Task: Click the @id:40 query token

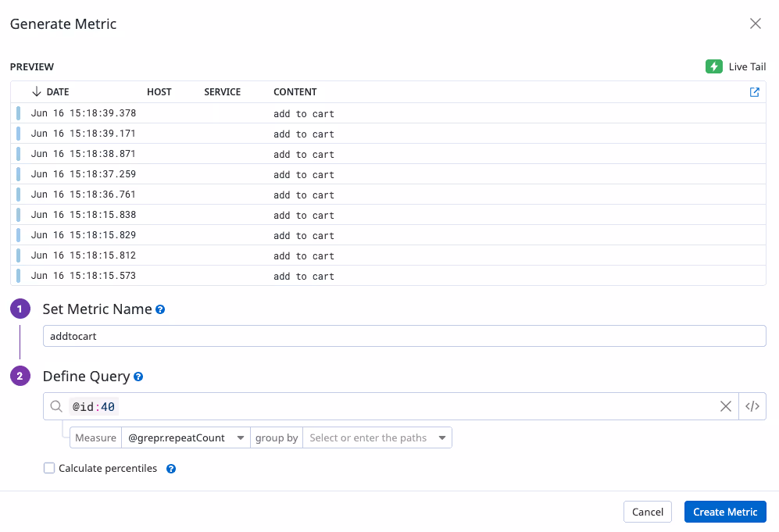Action: (94, 407)
